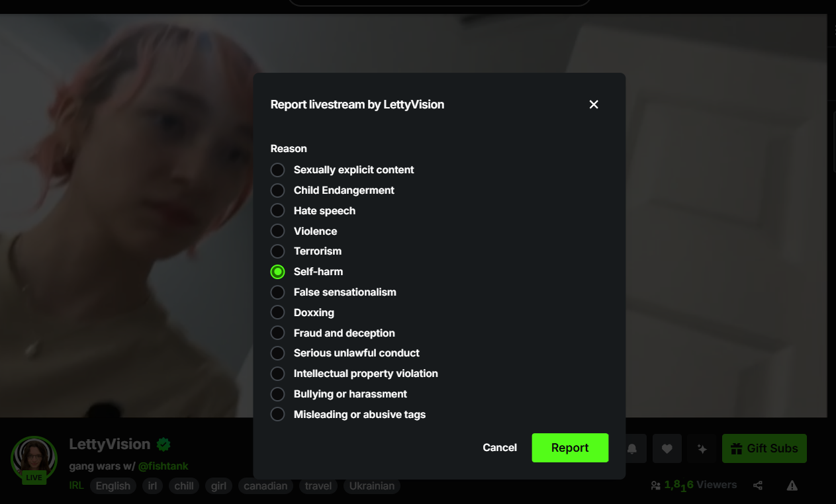Click the viewers count icon
Screen dimensions: 836x504
point(656,485)
